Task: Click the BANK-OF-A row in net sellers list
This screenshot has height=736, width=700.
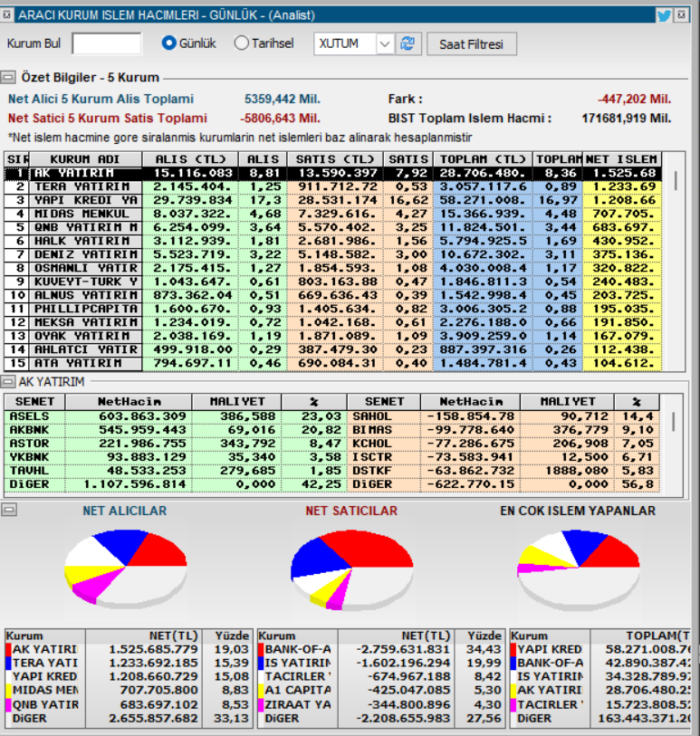Action: [381, 650]
